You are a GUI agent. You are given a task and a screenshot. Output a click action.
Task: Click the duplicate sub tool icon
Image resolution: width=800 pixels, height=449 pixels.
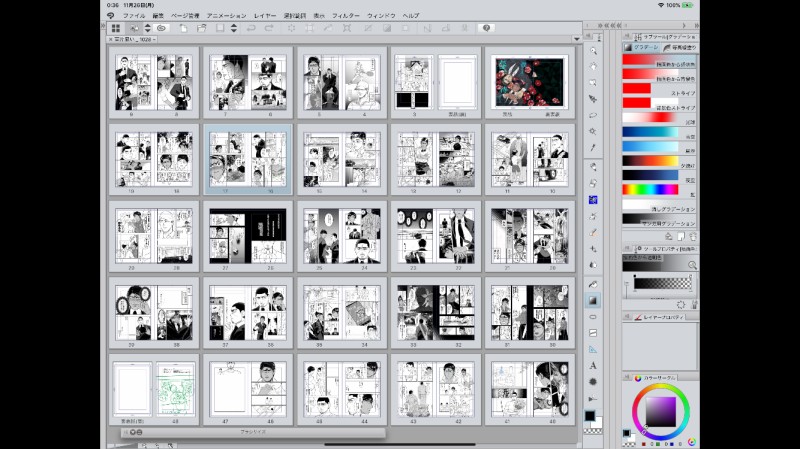(x=681, y=237)
